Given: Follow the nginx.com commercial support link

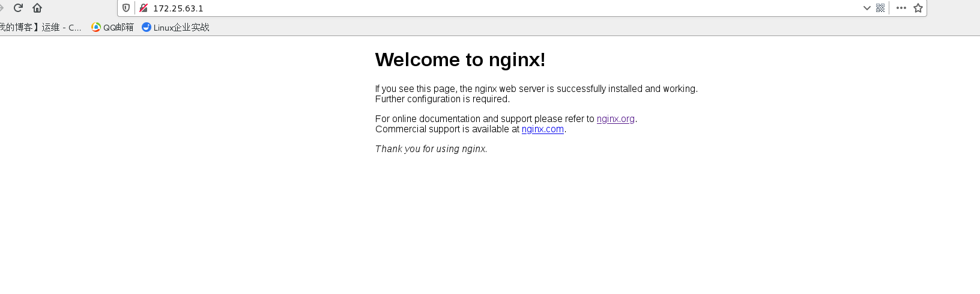Looking at the screenshot, I should [543, 129].
